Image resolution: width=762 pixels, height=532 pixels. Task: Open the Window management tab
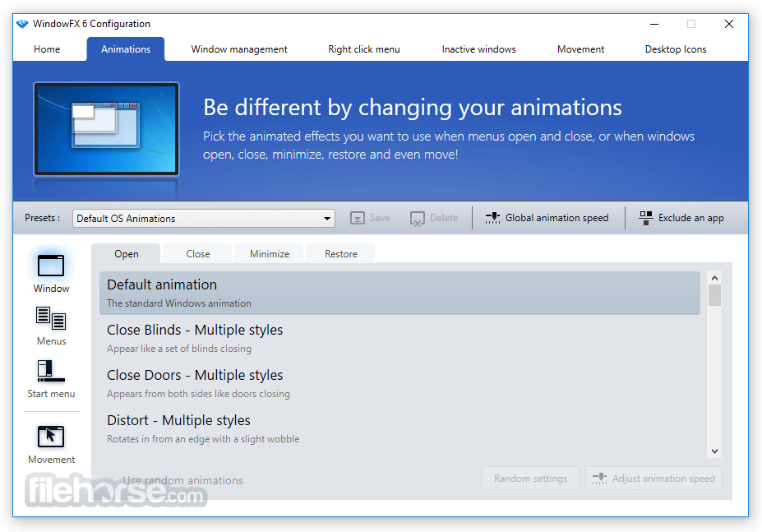(238, 49)
